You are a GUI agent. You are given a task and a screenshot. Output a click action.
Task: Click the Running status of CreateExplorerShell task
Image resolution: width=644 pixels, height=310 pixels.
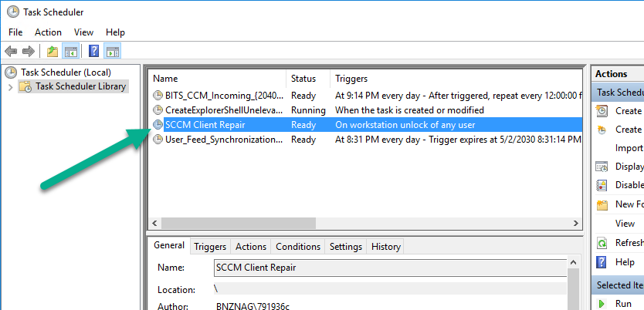(308, 110)
